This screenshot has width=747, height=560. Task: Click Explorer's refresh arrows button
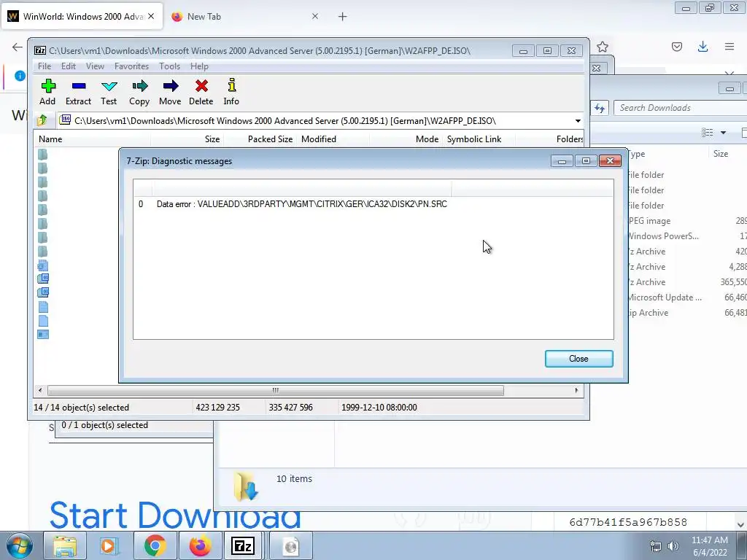600,108
